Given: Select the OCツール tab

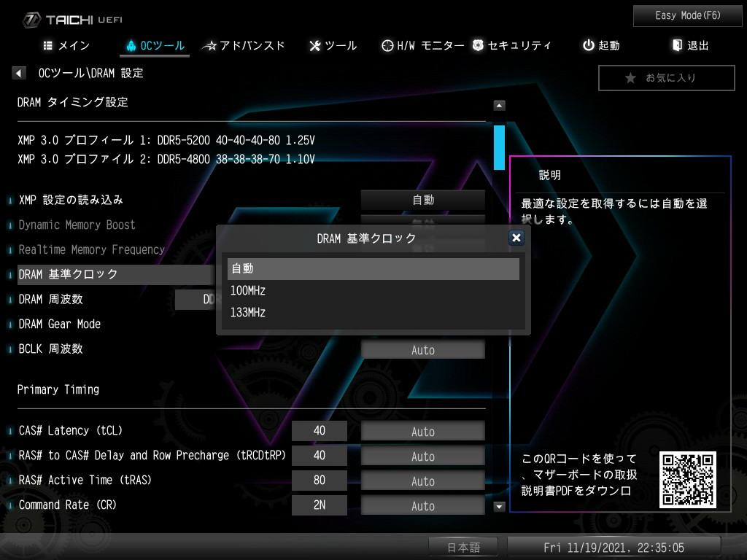Looking at the screenshot, I should point(155,46).
